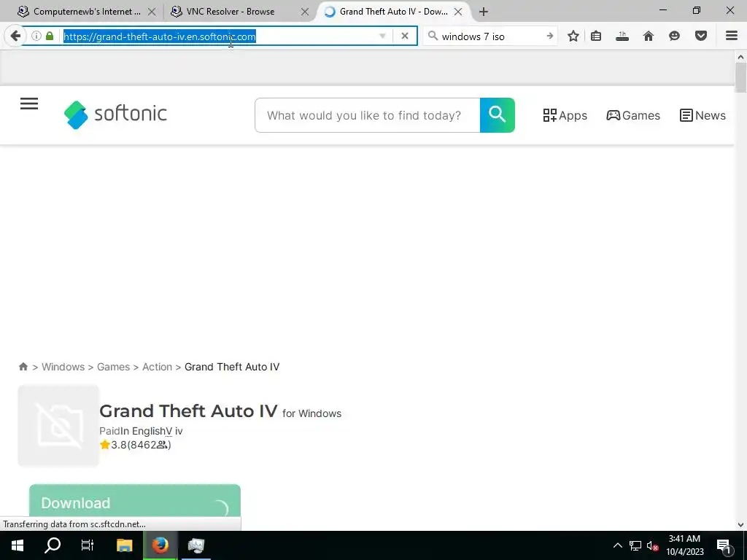Click the Softonic logo
This screenshot has width=747, height=560.
(115, 114)
